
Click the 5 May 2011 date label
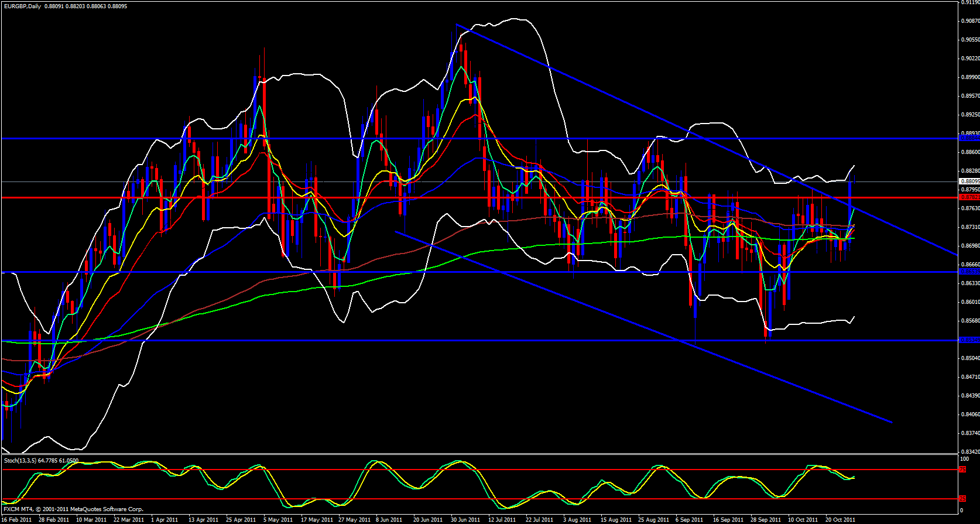pyautogui.click(x=278, y=520)
